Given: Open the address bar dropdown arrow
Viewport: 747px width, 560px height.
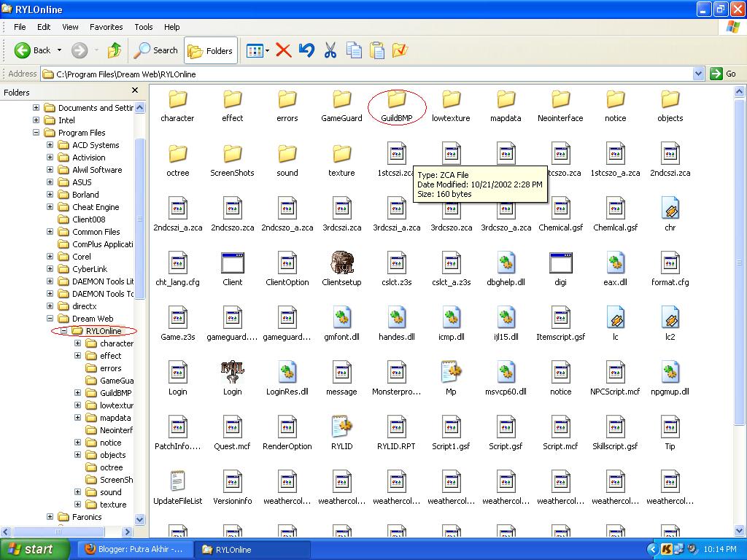Looking at the screenshot, I should (x=698, y=74).
